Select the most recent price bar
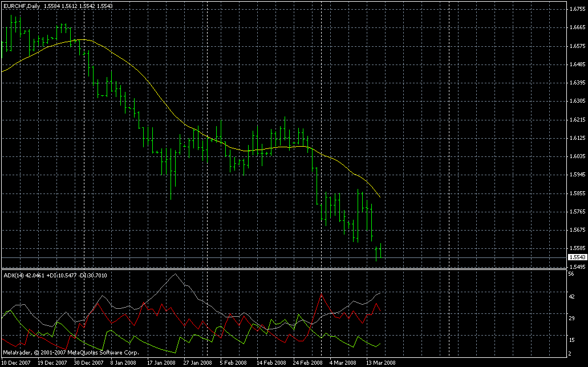The image size is (588, 367). point(376,252)
